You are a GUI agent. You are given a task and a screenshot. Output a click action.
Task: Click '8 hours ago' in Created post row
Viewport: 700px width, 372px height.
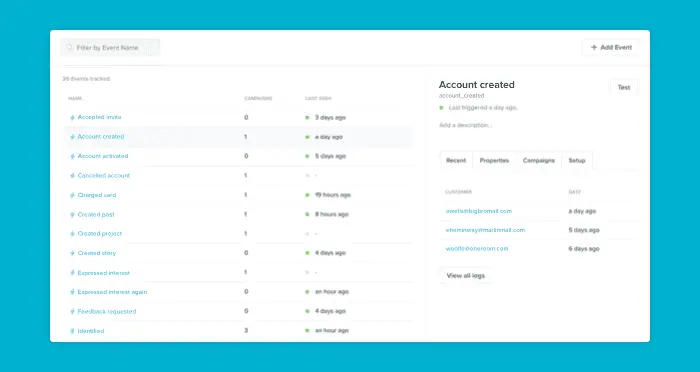332,215
